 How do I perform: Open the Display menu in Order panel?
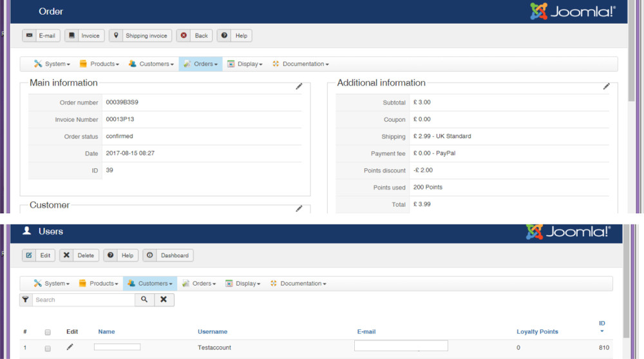245,64
